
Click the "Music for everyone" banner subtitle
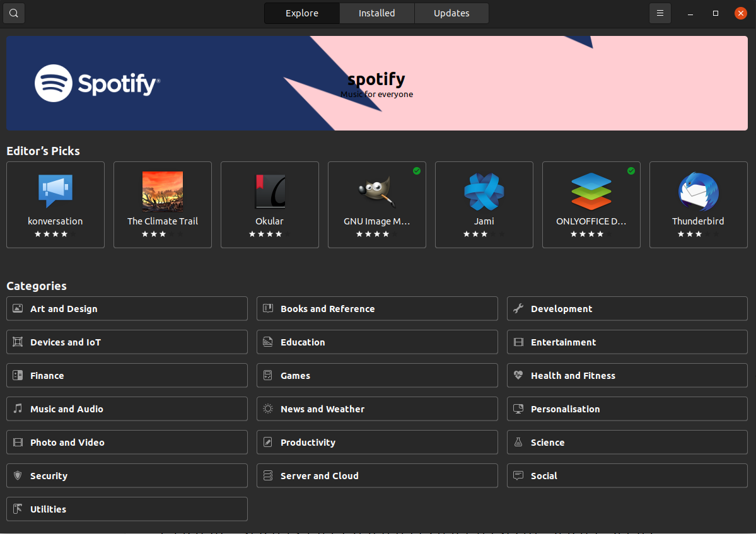click(x=376, y=94)
